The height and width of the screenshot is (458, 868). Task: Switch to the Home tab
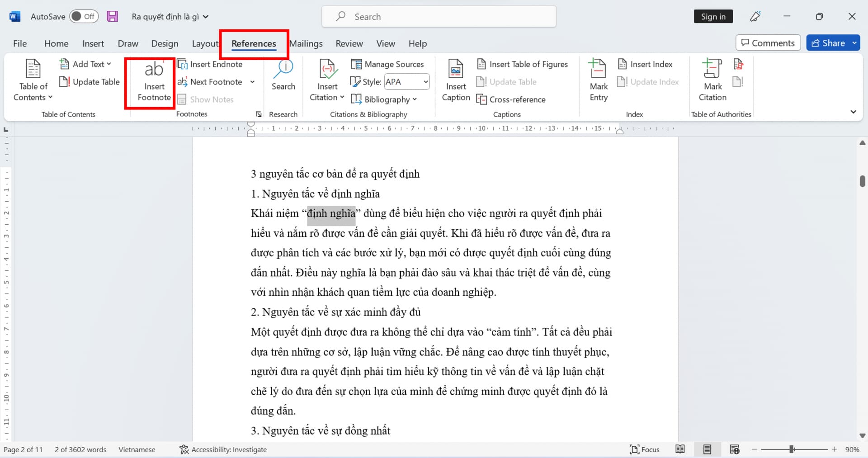tap(57, 43)
